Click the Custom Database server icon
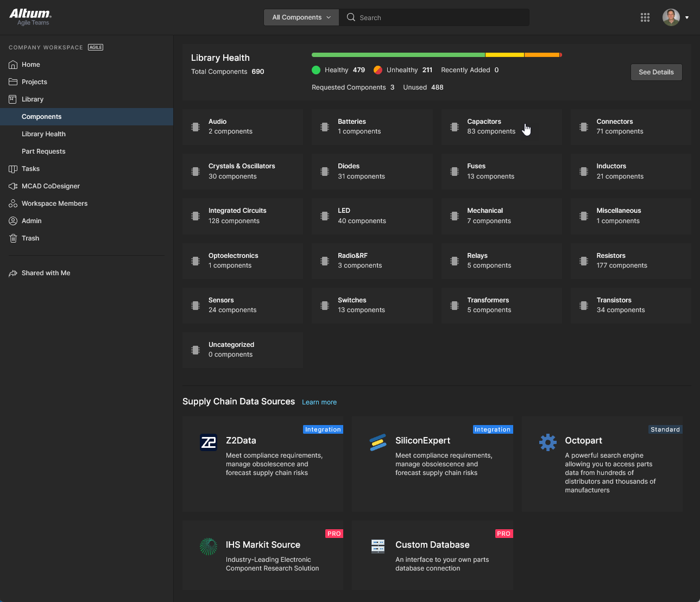The image size is (700, 602). pos(378,546)
